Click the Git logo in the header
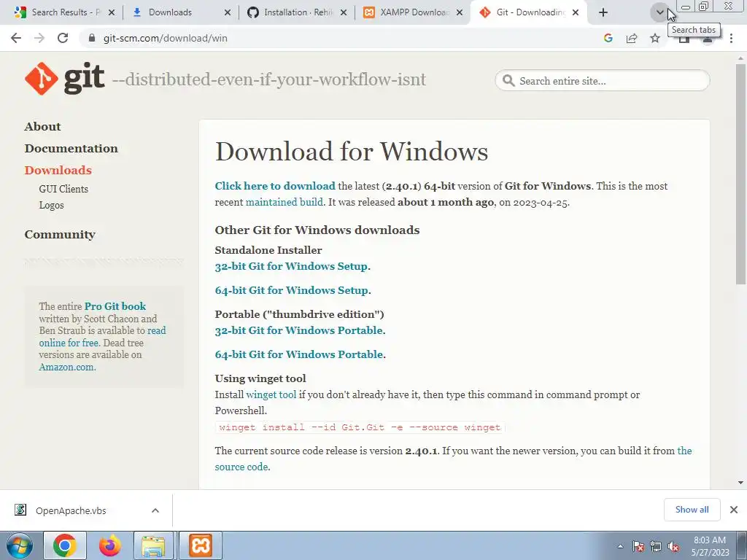The height and width of the screenshot is (560, 747). (x=64, y=79)
